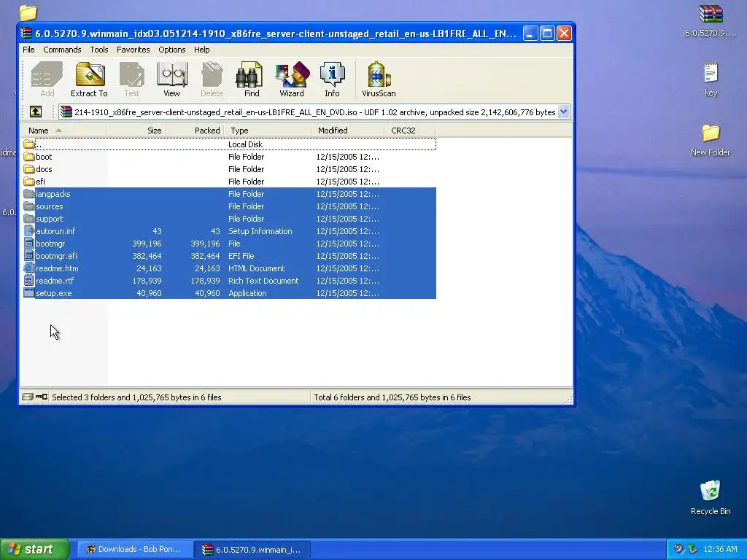Select the efi folder icon

(x=29, y=182)
